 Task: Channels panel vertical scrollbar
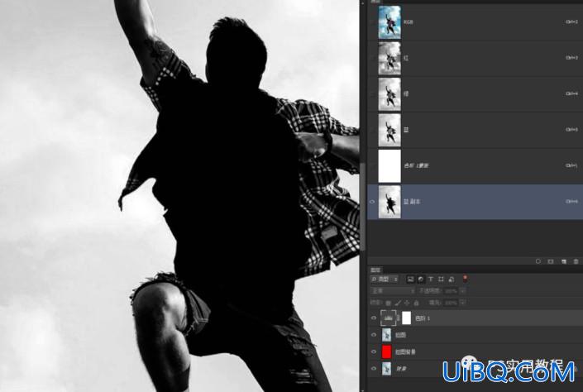click(363, 207)
